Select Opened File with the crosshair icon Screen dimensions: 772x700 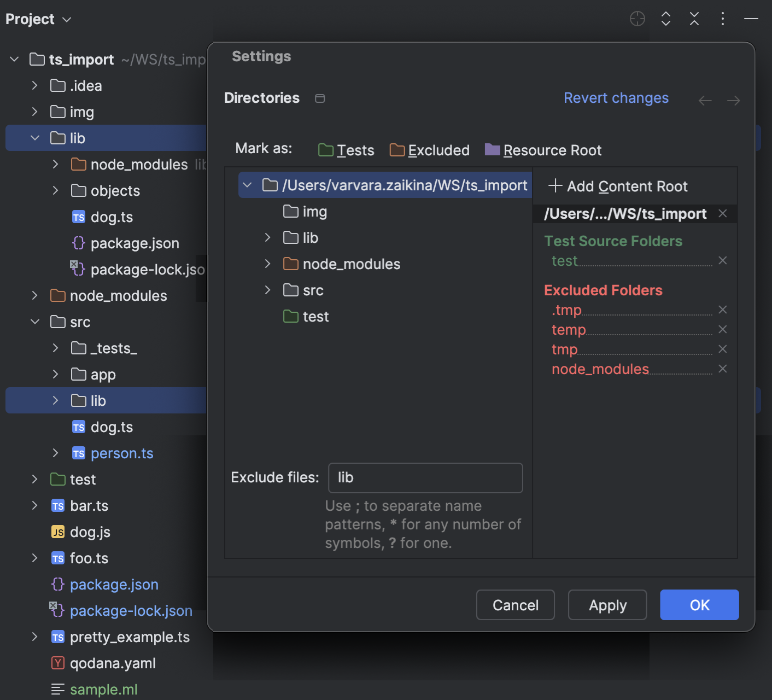638,19
